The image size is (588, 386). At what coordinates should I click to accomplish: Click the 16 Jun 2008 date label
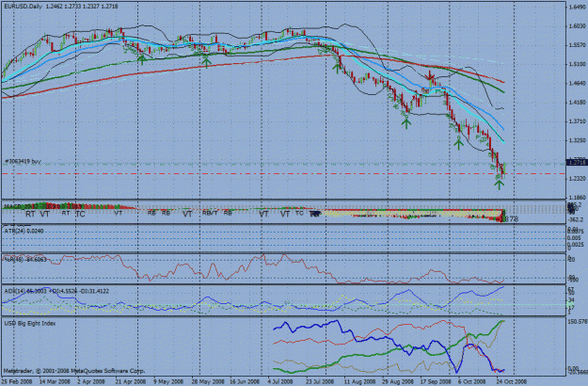tap(244, 381)
